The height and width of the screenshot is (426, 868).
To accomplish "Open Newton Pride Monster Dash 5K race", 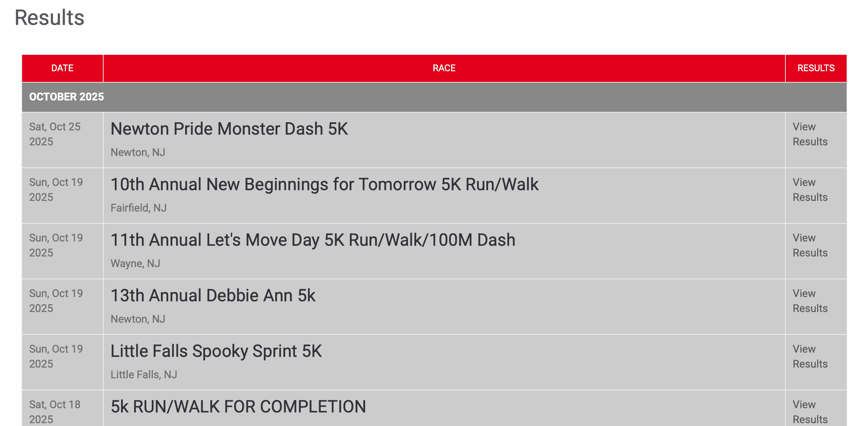I will tap(229, 129).
